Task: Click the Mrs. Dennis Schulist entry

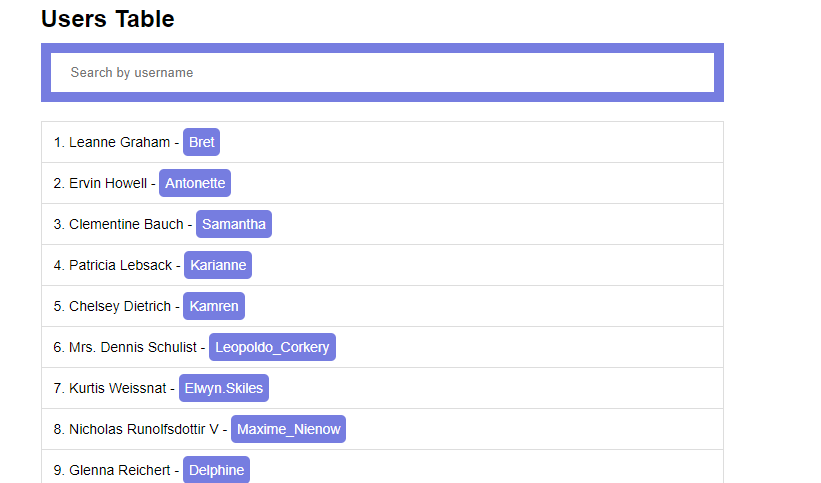Action: coord(132,347)
